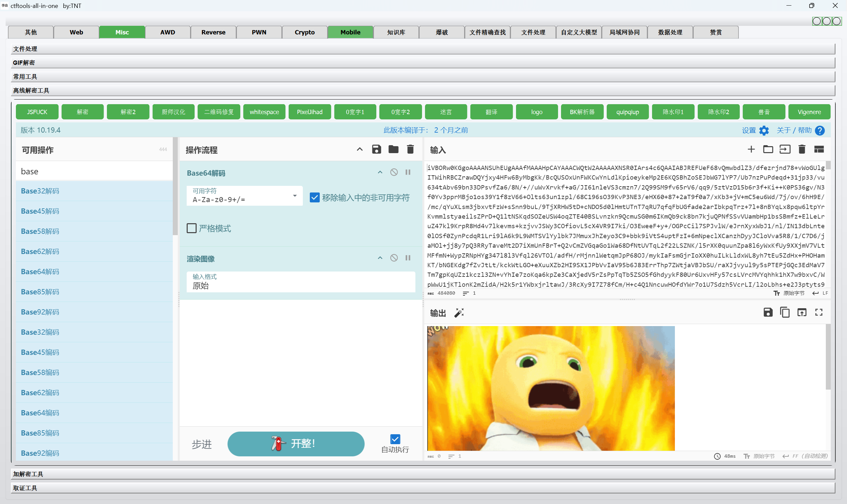
Task: Save output to file icon
Action: pos(768,312)
